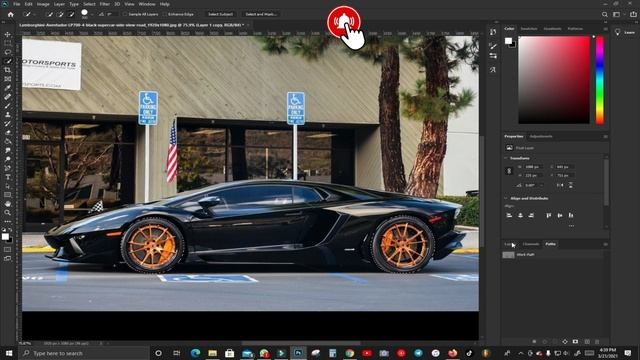Open the workspace switcher icon
Viewport: 640px width, 360px height.
(617, 14)
